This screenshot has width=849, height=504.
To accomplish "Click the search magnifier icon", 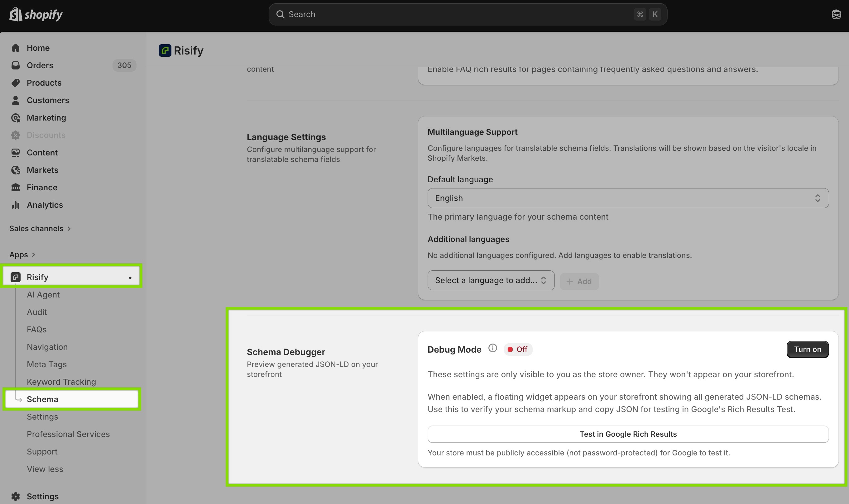I will click(x=280, y=14).
